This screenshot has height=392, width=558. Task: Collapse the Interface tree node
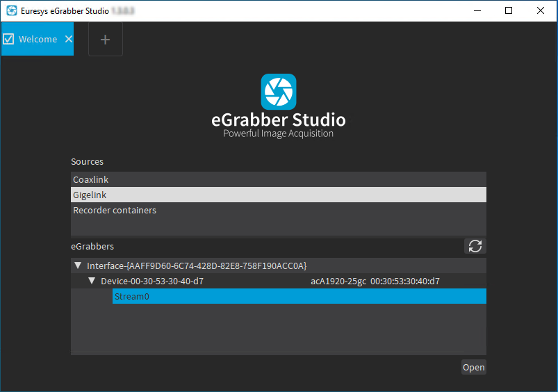point(78,266)
